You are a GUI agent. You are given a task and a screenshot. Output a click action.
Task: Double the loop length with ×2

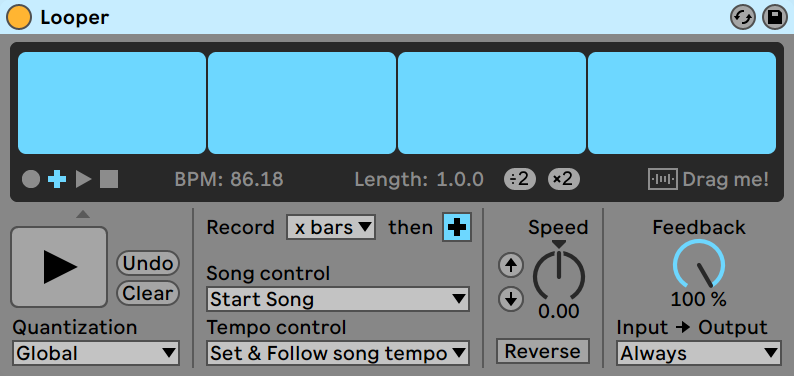(x=564, y=179)
